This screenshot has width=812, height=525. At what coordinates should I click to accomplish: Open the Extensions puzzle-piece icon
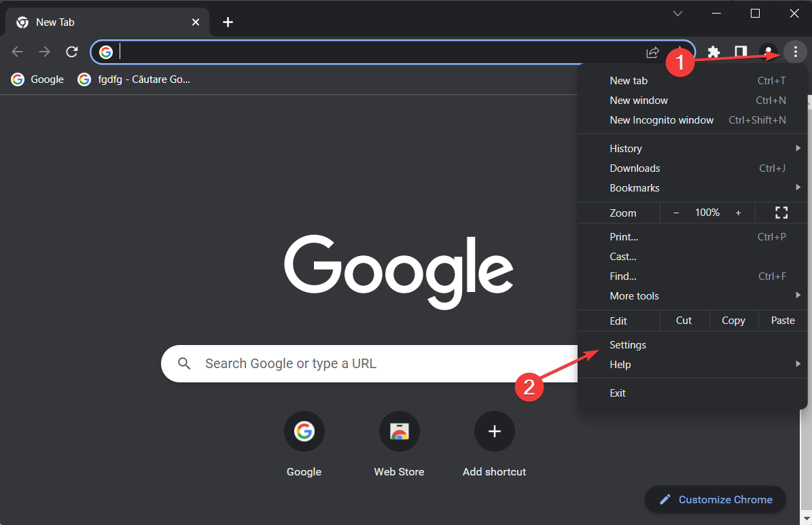coord(713,52)
